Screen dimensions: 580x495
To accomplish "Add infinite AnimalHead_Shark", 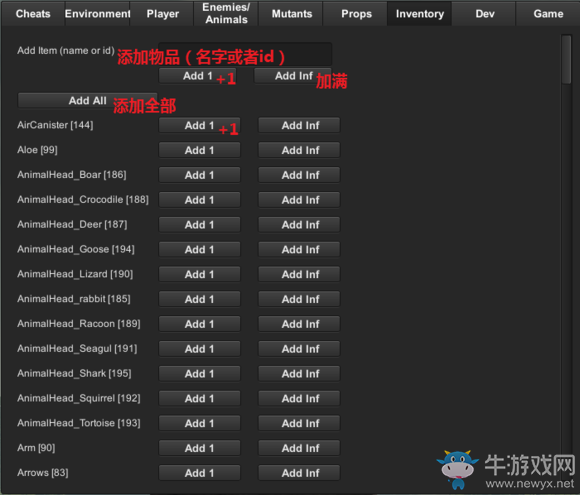I will tap(299, 374).
